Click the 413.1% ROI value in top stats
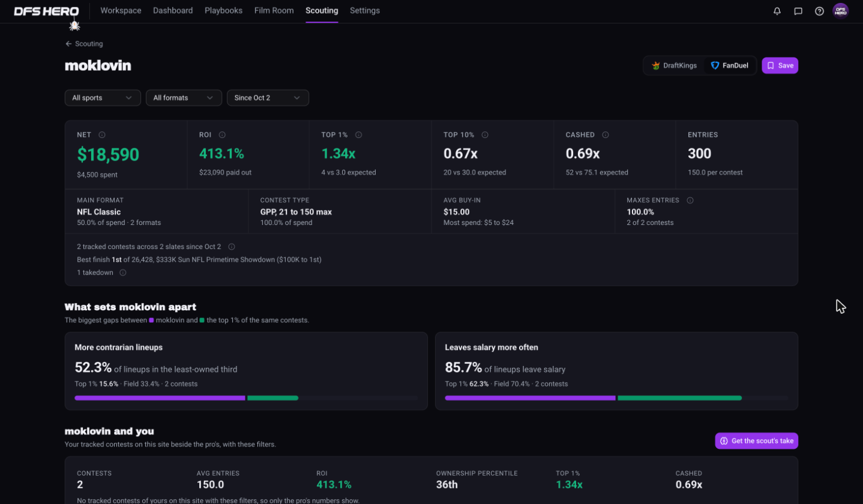Viewport: 863px width, 504px height. pos(221,154)
